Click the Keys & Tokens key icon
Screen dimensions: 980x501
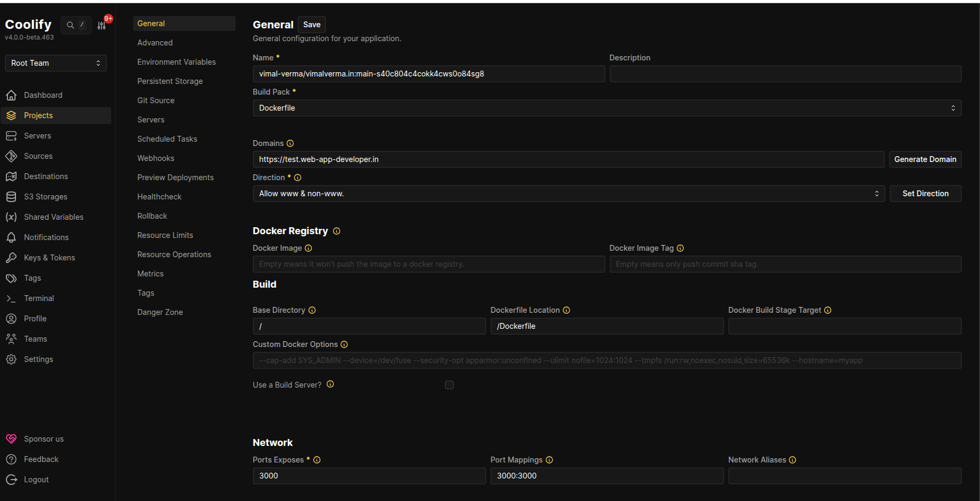point(12,257)
